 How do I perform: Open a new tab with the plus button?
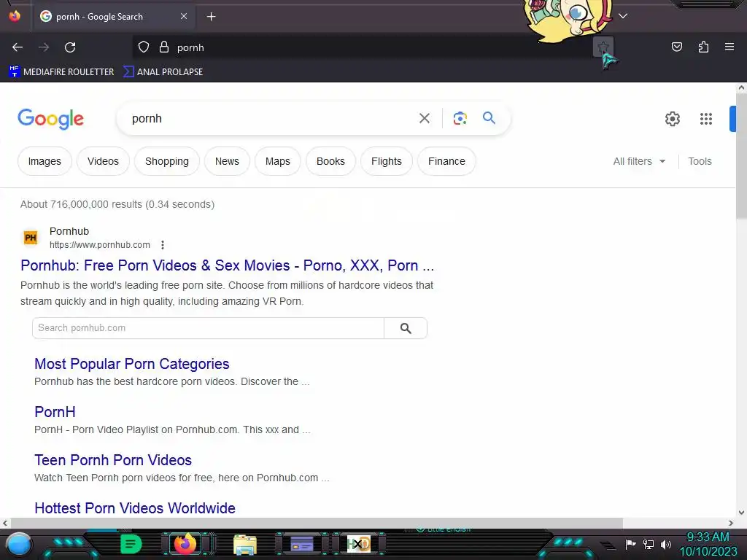pyautogui.click(x=211, y=17)
